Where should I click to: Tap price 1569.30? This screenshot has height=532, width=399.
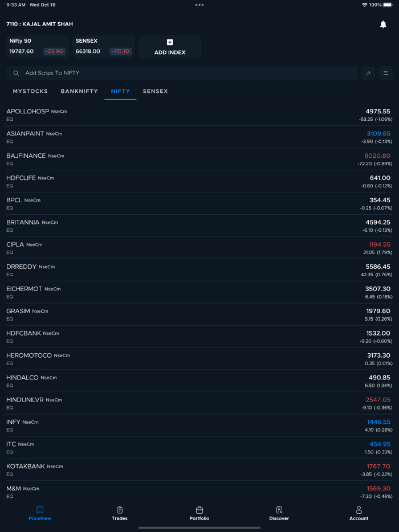pyautogui.click(x=378, y=489)
